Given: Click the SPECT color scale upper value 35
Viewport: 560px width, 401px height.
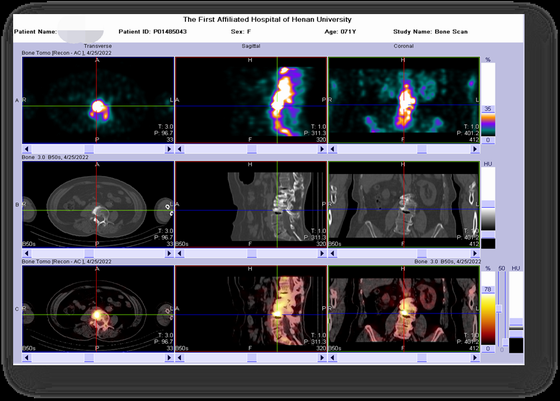Looking at the screenshot, I should [x=488, y=109].
